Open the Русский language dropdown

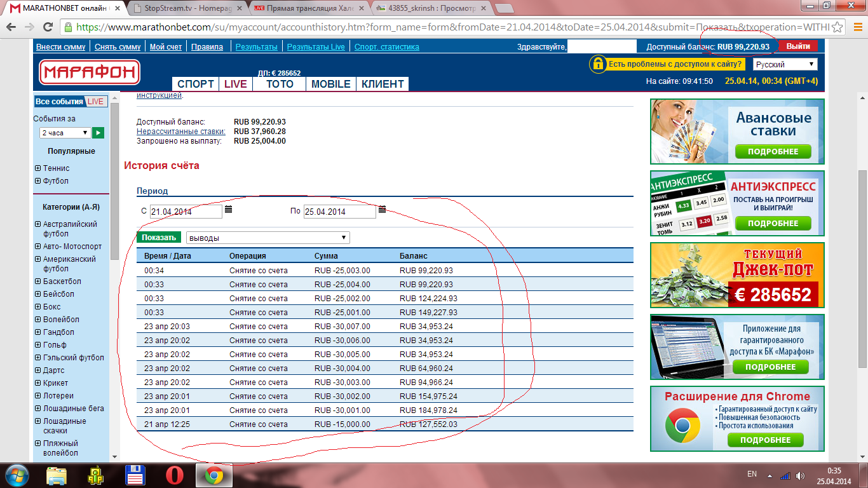[x=785, y=64]
